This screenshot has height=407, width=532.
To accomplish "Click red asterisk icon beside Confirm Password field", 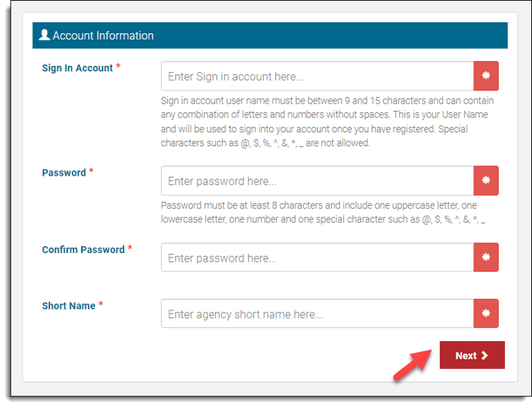I will click(486, 258).
